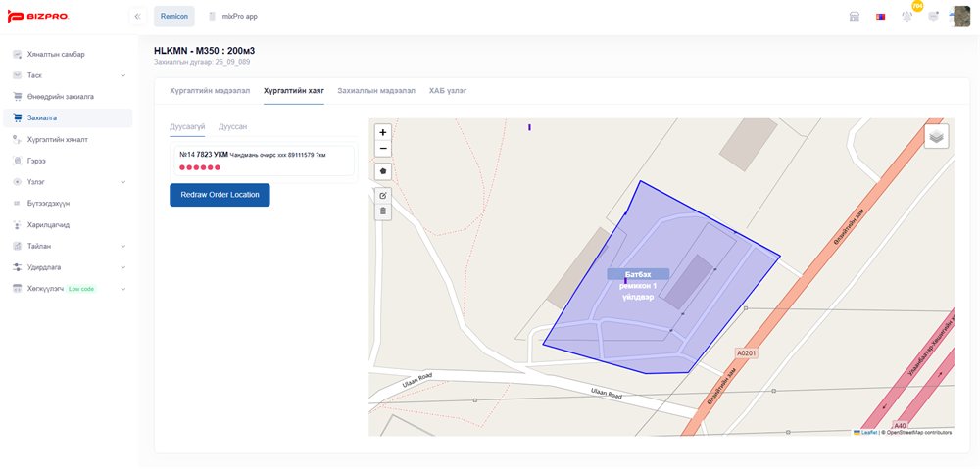Click the Батбэх ремикон 1 үйлдвэр label

click(x=638, y=285)
